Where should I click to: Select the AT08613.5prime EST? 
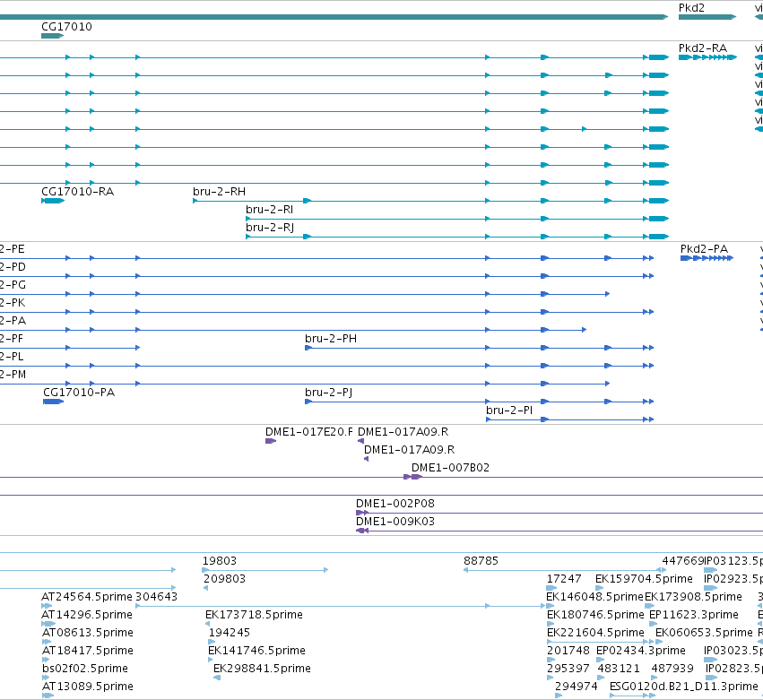(47, 642)
